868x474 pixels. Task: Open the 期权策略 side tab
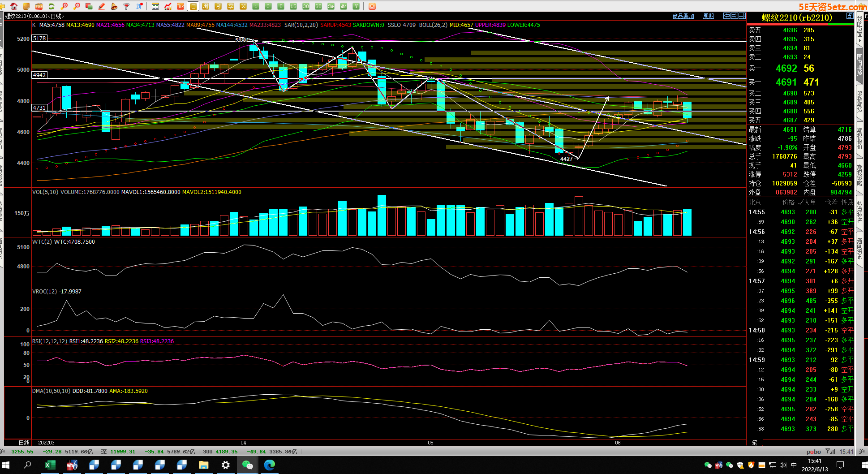pyautogui.click(x=859, y=176)
